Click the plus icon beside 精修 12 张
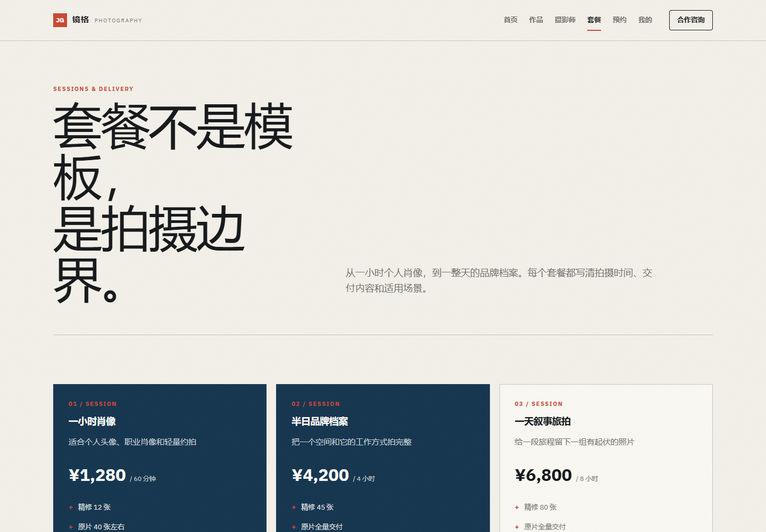Image resolution: width=766 pixels, height=532 pixels. coord(71,508)
